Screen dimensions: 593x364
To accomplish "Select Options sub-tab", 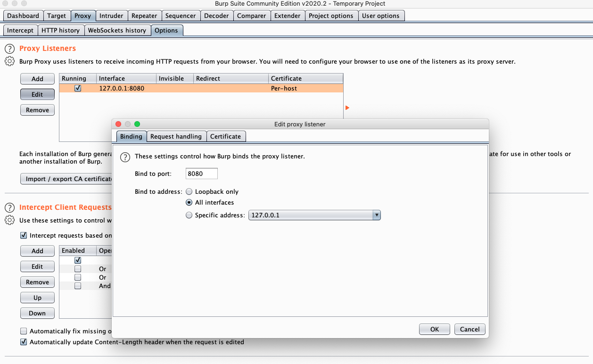I will click(x=166, y=30).
